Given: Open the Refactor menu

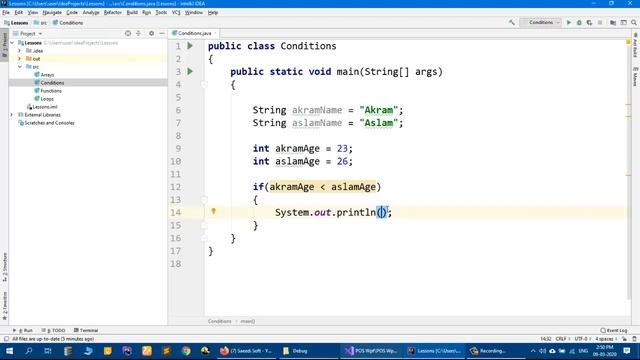Looking at the screenshot, I should 112,13.
